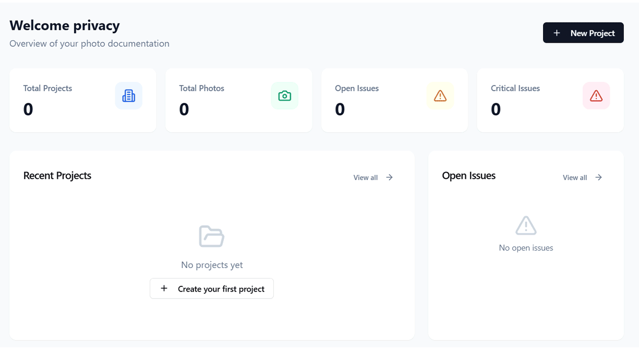
Task: Click the empty folder icon in Recent Projects
Action: (x=212, y=236)
